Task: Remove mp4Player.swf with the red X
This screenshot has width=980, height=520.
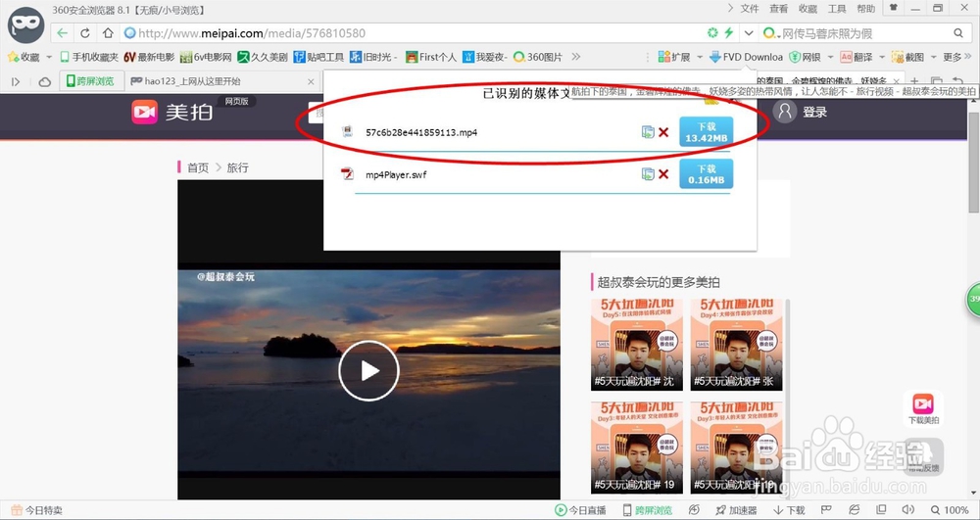Action: pos(663,174)
